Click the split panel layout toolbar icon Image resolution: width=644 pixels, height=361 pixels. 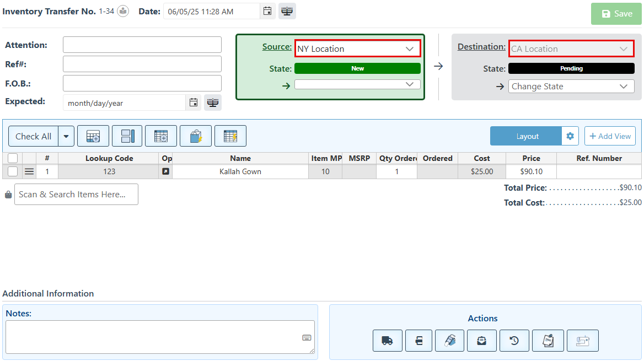point(127,136)
